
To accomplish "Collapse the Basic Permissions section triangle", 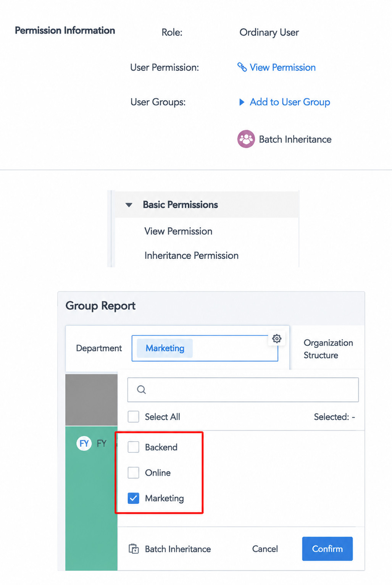I will coord(129,205).
